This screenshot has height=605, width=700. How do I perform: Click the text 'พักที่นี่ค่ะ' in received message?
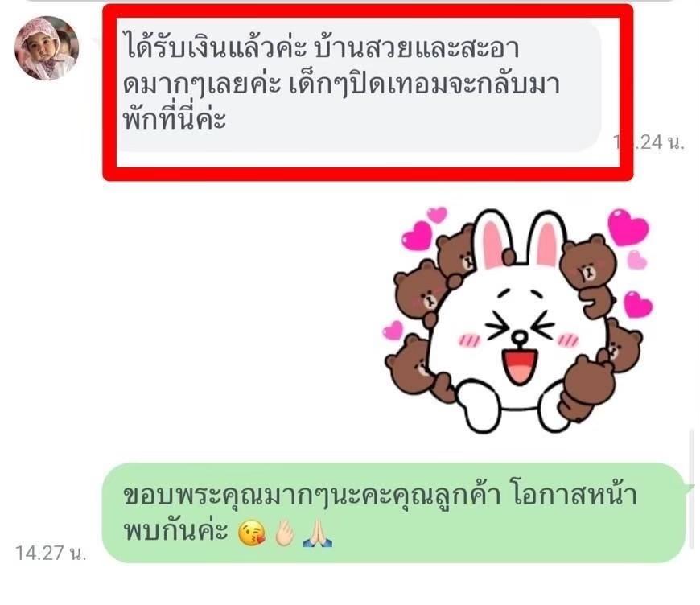tap(175, 119)
